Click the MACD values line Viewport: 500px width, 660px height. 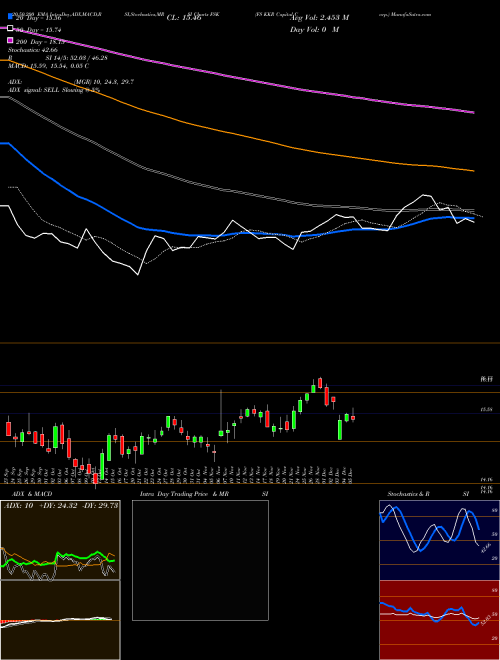48,66
